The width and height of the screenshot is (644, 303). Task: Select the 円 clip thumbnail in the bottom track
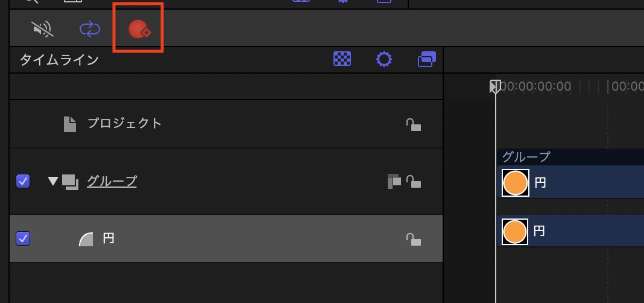tap(515, 232)
